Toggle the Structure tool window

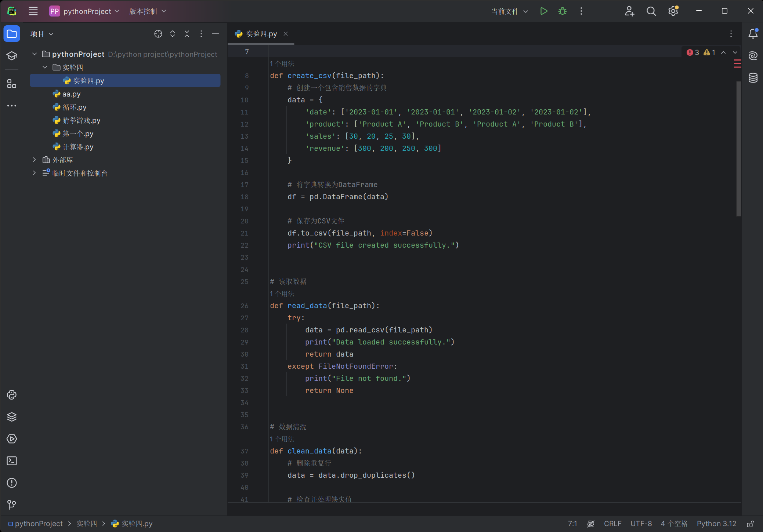point(12,84)
